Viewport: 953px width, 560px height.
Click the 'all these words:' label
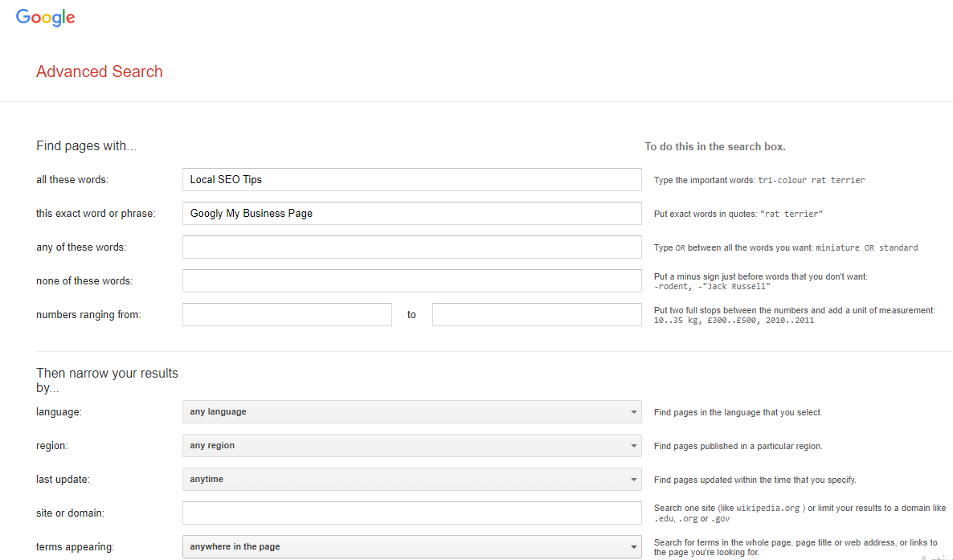coord(72,180)
